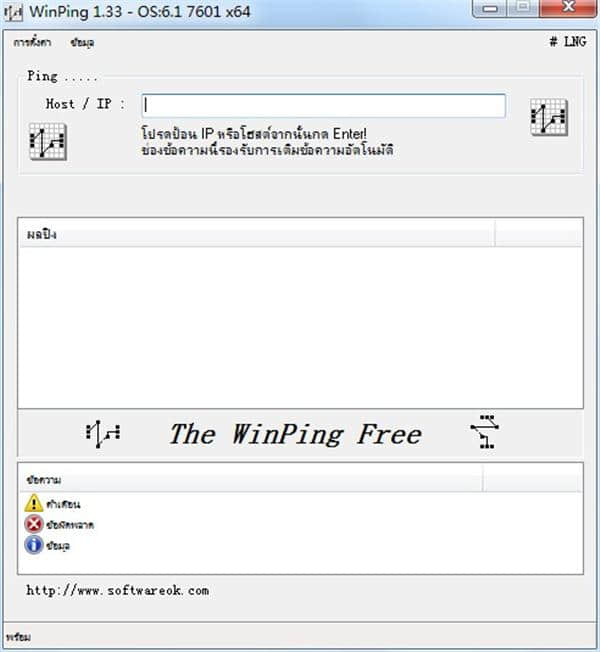Viewport: 600px width, 652px height.
Task: Focus the Host / IP input field
Action: click(x=323, y=106)
